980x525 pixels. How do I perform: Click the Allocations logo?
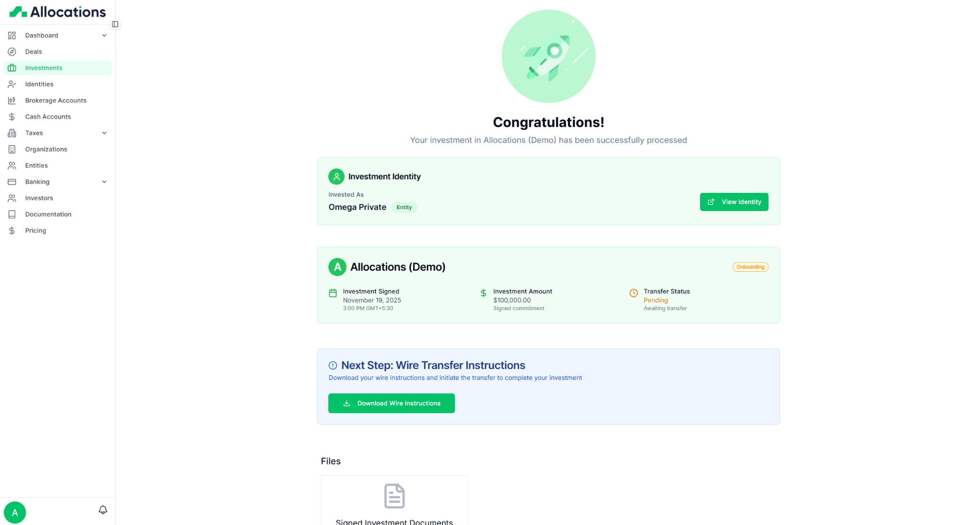[x=58, y=12]
